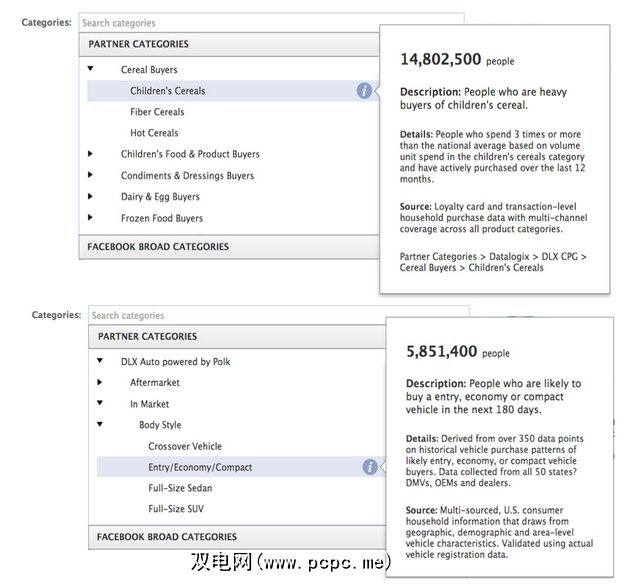Click the info icon beside Children's Cereals
Image resolution: width=625 pixels, height=585 pixels.
[x=364, y=90]
